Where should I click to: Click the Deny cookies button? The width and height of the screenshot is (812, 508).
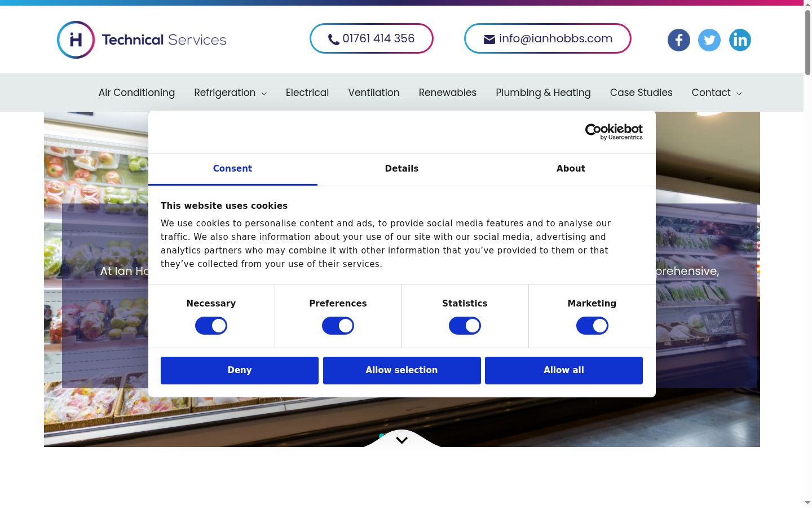coord(240,370)
